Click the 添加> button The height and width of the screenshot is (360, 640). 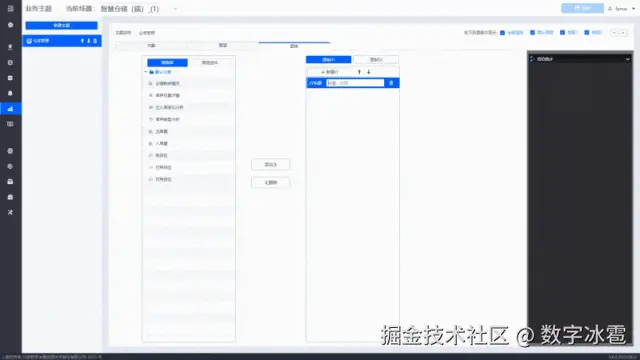pos(271,164)
